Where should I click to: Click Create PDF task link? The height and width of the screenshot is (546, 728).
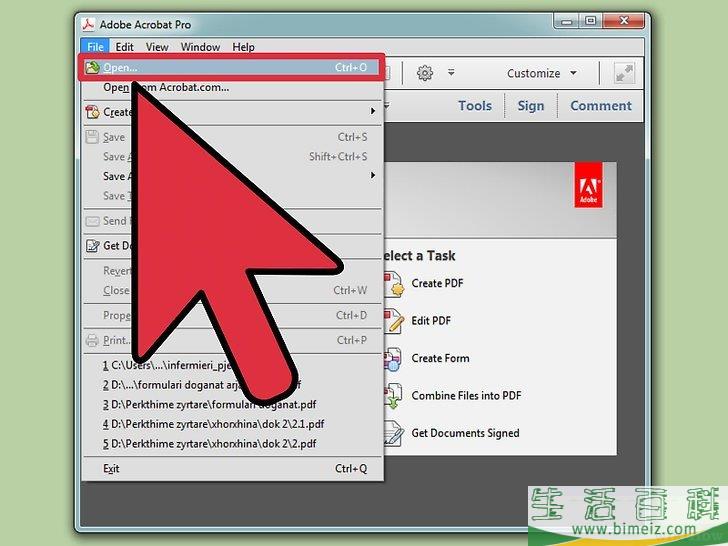[x=437, y=283]
